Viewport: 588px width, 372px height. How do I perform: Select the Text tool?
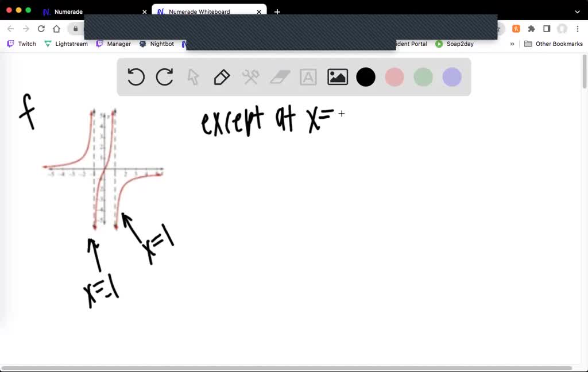coord(308,76)
